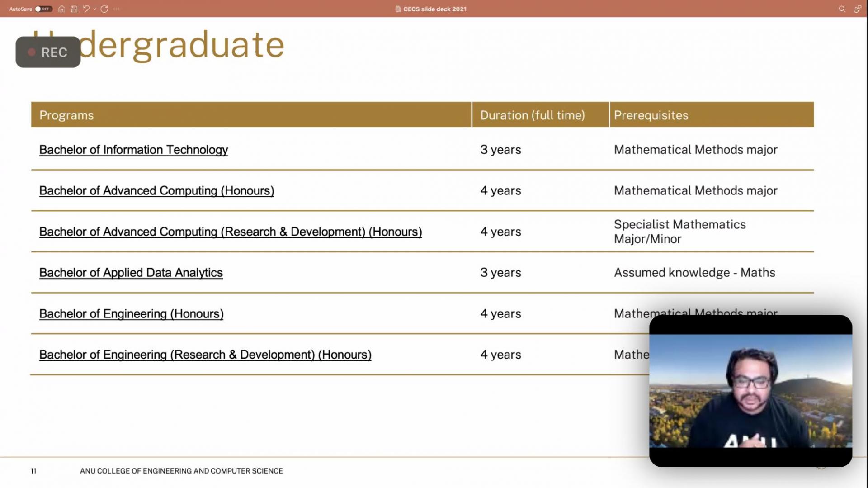
Task: Click slide number 11 in footer
Action: tap(33, 471)
